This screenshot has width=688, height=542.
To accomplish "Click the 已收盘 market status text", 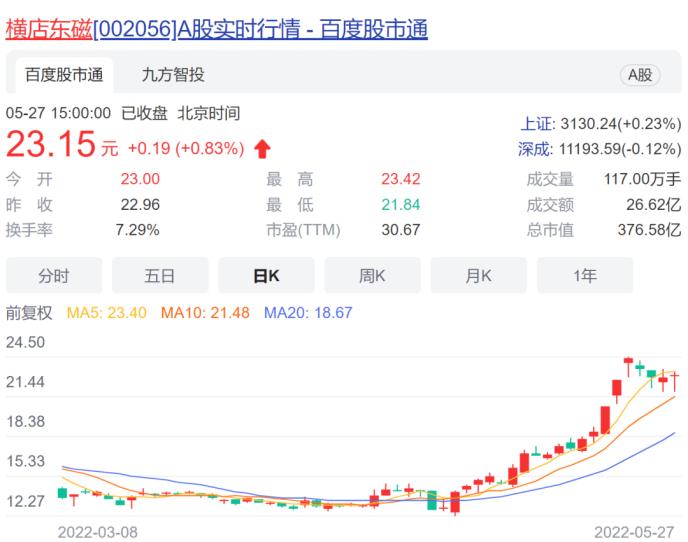I will coord(144,113).
